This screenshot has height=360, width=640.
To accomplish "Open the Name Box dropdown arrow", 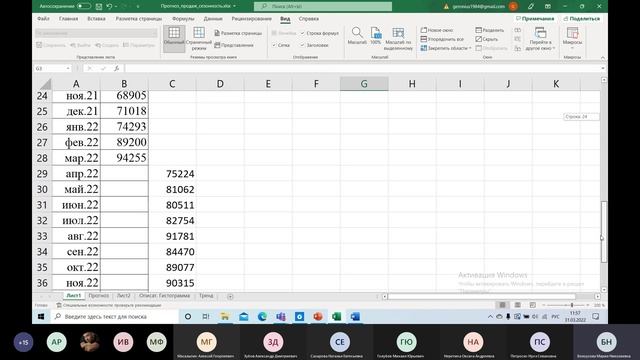I will 68,69.
